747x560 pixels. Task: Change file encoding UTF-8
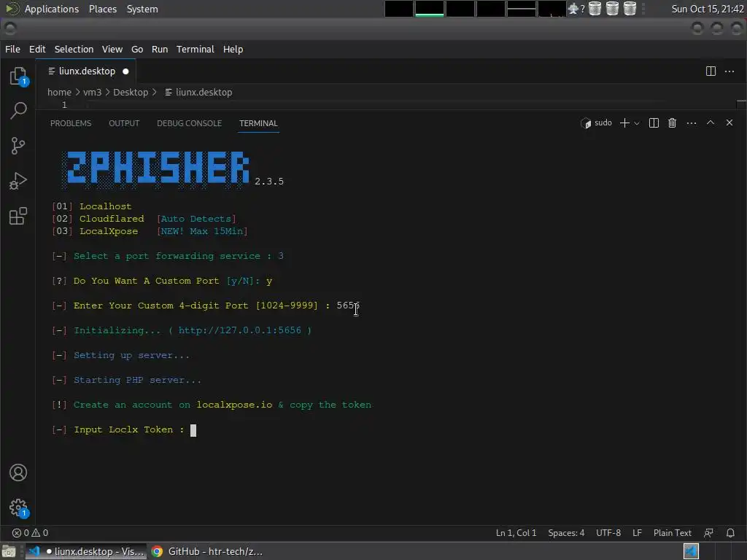pos(608,533)
